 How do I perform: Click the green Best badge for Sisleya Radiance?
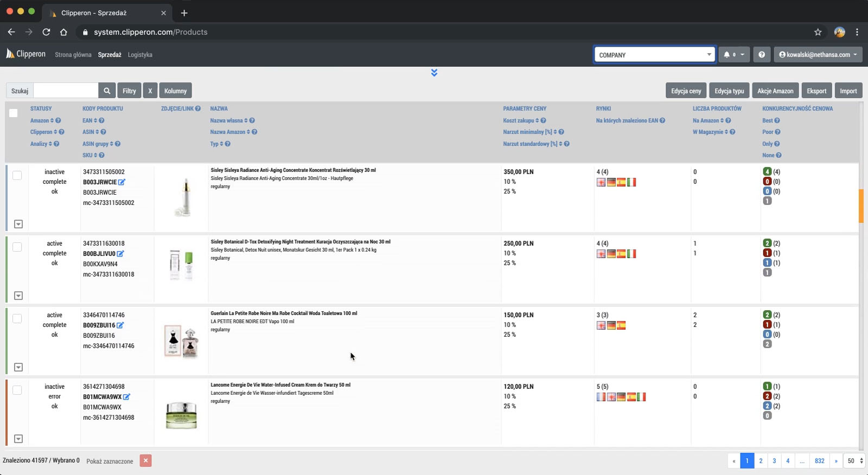(767, 172)
